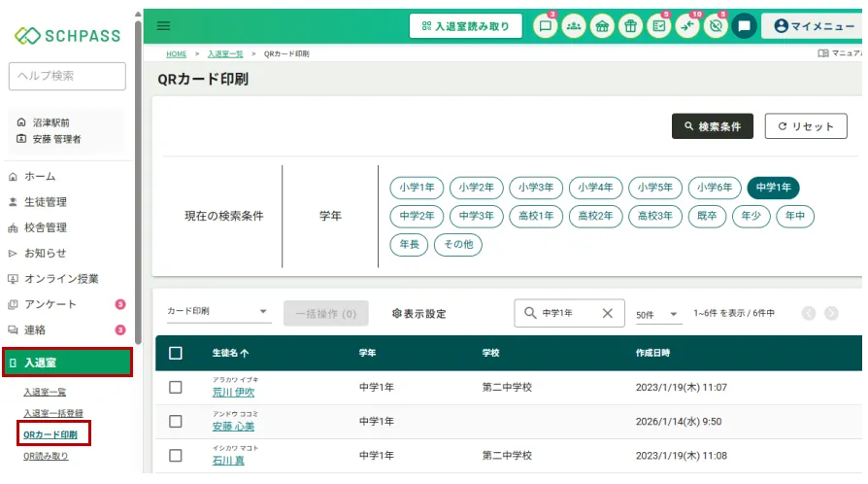Open アンケート in the sidebar menu
Image resolution: width=868 pixels, height=484 pixels.
tap(50, 304)
